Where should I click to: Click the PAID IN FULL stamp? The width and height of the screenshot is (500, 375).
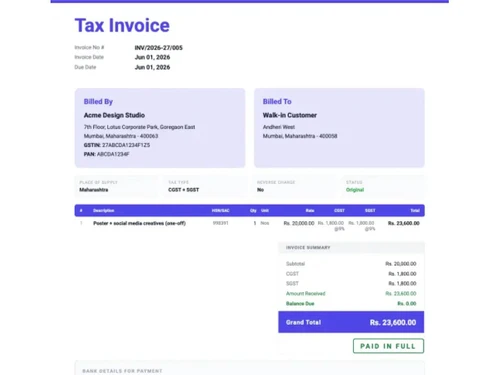(x=388, y=346)
